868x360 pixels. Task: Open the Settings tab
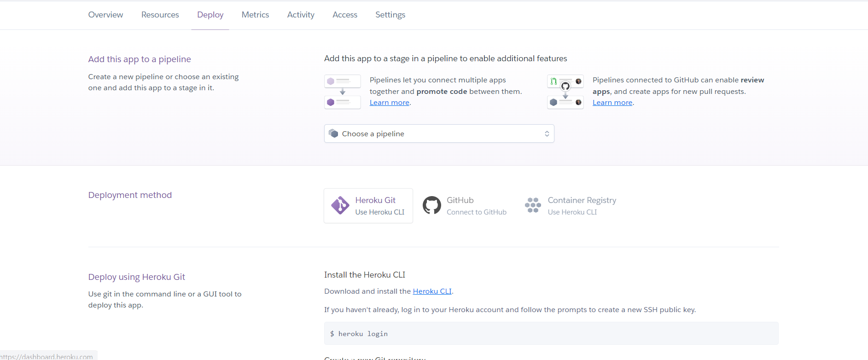[x=390, y=15]
